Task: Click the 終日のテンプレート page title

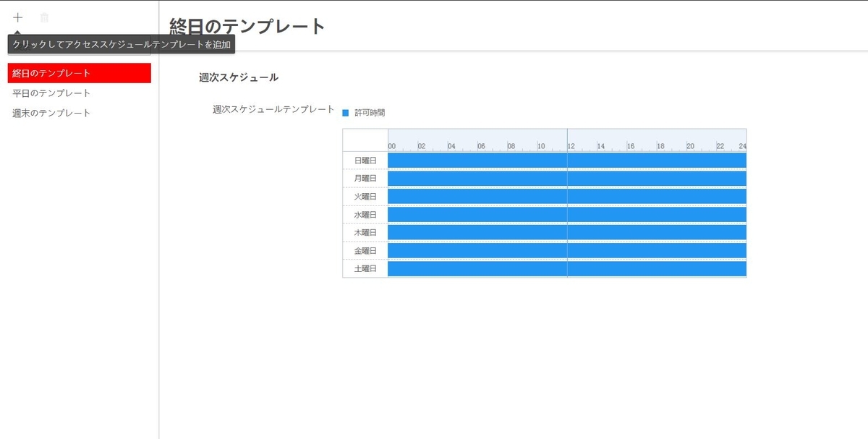Action: [245, 26]
